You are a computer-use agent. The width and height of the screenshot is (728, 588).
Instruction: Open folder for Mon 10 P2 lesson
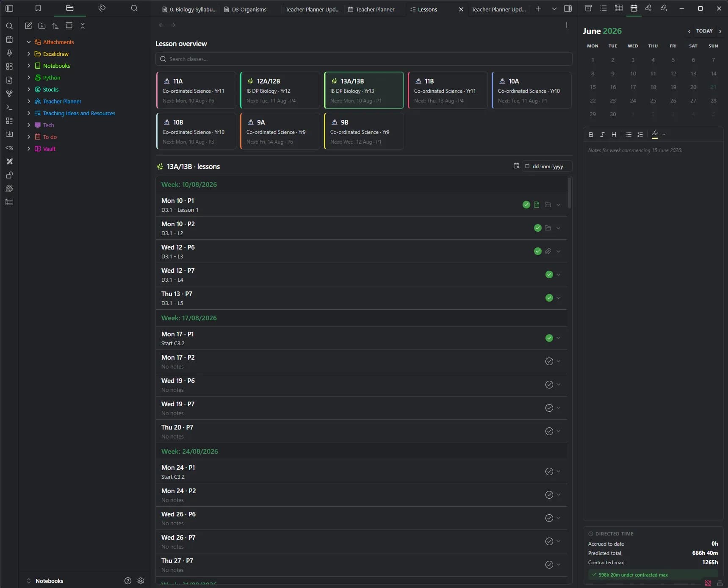548,228
